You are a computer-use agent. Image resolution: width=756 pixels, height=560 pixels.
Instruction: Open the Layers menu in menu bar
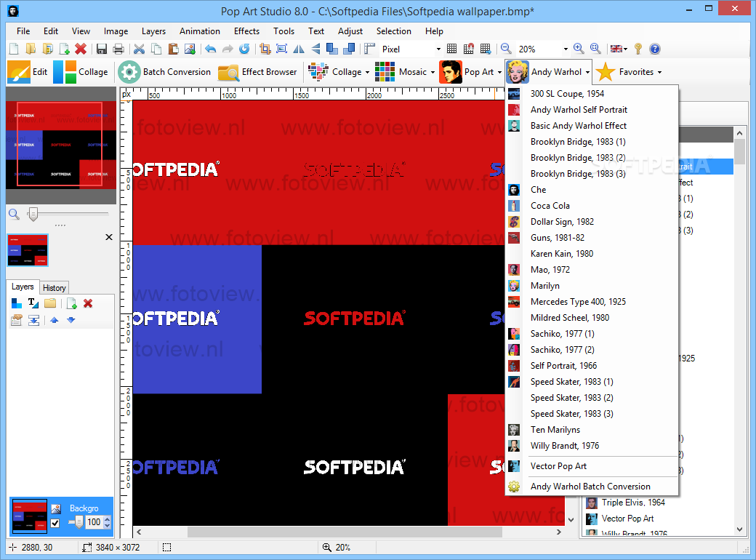[x=153, y=31]
